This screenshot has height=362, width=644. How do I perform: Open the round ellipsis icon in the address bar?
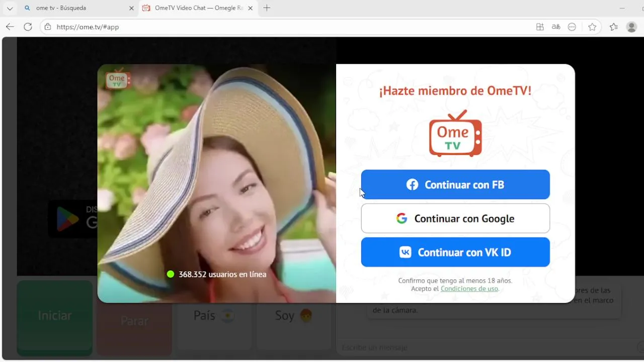(x=572, y=27)
